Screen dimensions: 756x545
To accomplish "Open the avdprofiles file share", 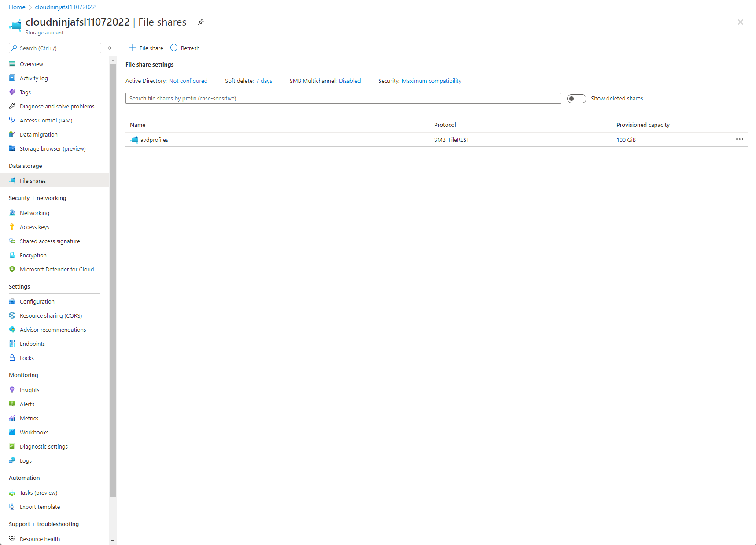I will click(155, 140).
